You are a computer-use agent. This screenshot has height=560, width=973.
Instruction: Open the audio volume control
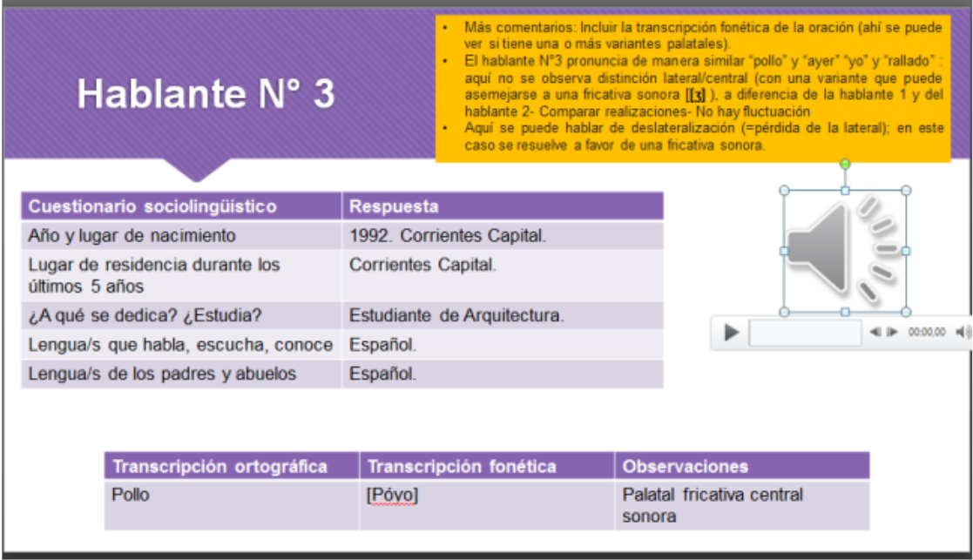click(962, 332)
